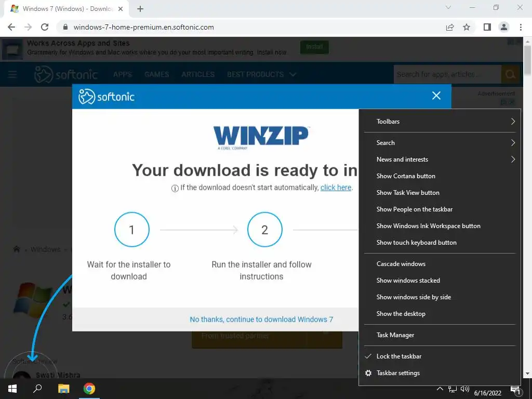Screen dimensions: 532x399
Task: Click the step 1 circle
Action: point(132,230)
